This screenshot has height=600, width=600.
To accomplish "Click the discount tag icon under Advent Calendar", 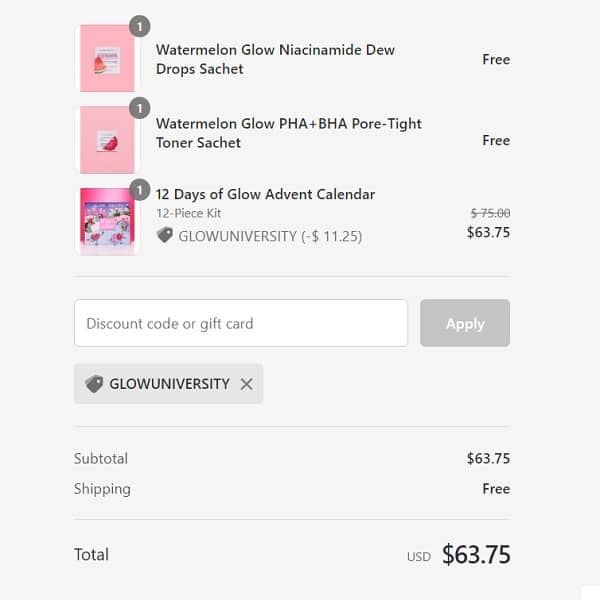I will click(165, 235).
